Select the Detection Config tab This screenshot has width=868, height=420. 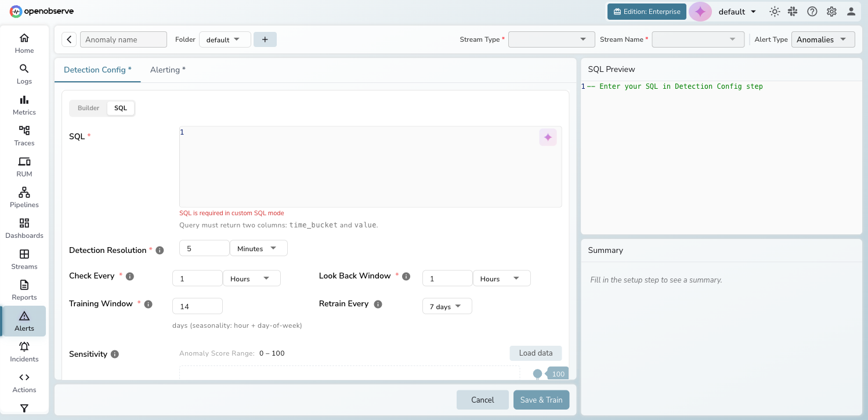point(96,70)
